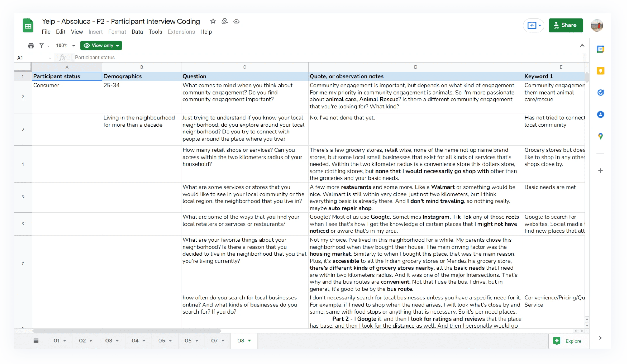Open sheet tab 08 dropdown arrow
Image resolution: width=627 pixels, height=364 pixels.
click(250, 341)
